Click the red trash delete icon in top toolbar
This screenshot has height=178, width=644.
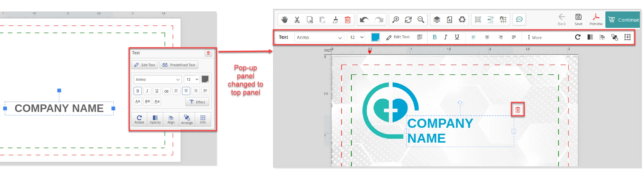[348, 20]
